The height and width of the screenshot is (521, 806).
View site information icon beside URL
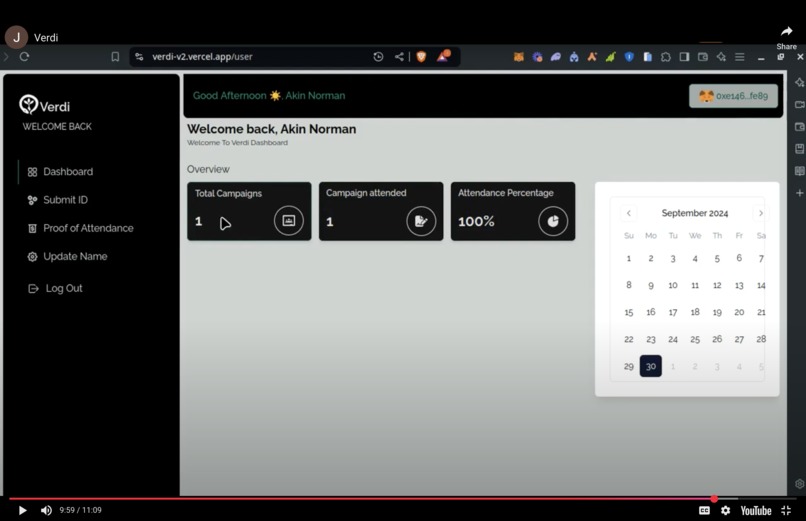[x=139, y=57]
